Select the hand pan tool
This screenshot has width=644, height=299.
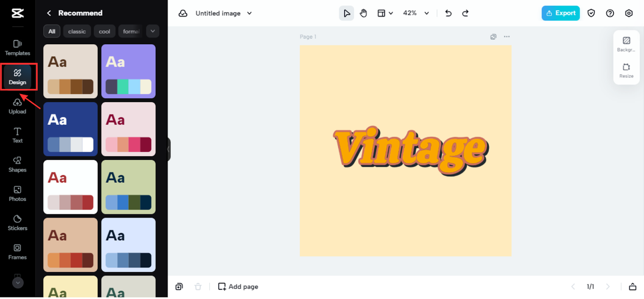(x=363, y=13)
